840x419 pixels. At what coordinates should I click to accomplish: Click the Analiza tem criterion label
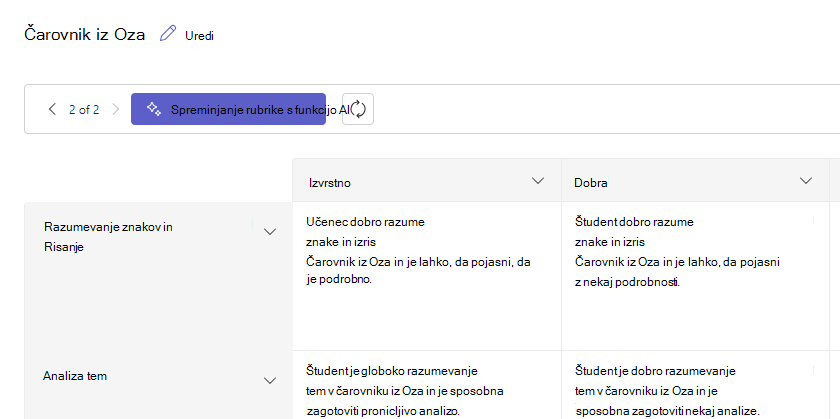pyautogui.click(x=75, y=376)
